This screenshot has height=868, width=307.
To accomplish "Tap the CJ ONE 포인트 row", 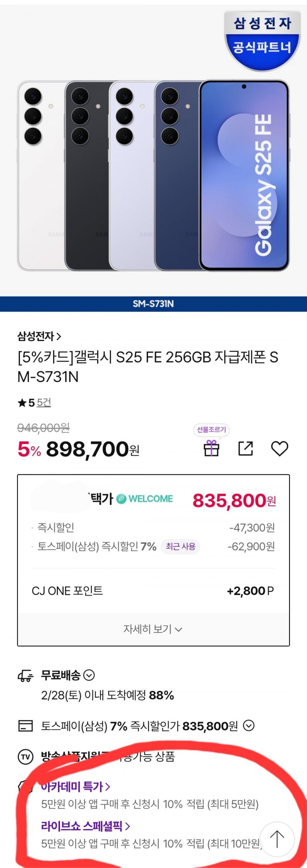I will pos(153,591).
